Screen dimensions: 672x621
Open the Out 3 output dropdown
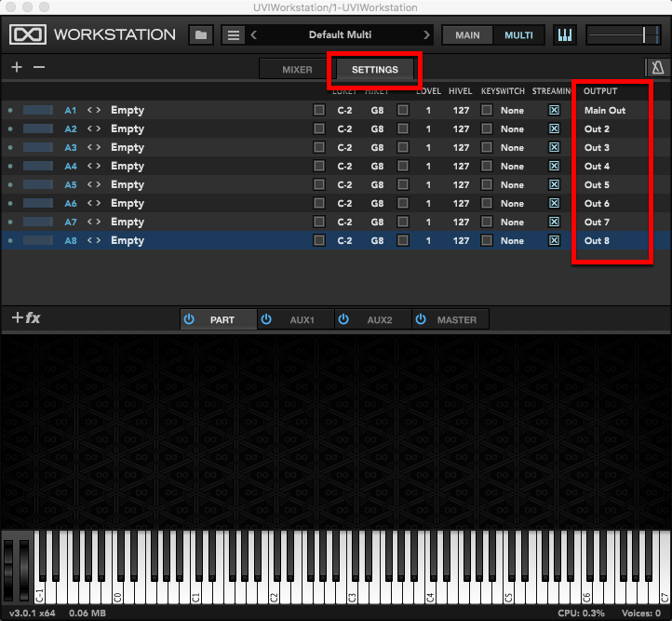coord(597,147)
